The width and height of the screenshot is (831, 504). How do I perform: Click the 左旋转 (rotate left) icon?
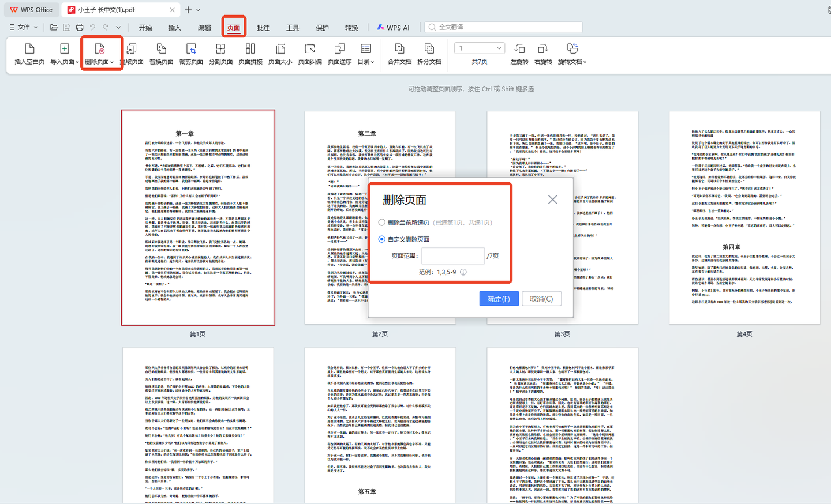tap(519, 49)
